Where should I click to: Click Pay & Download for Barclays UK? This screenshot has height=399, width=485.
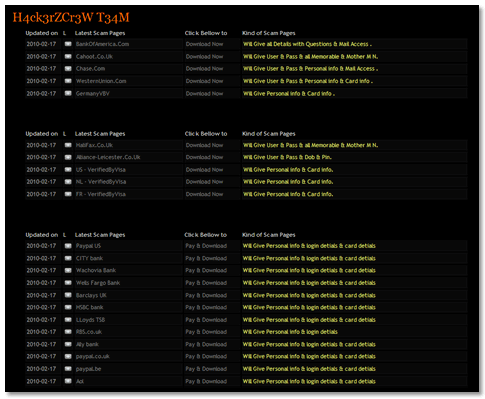pos(206,295)
